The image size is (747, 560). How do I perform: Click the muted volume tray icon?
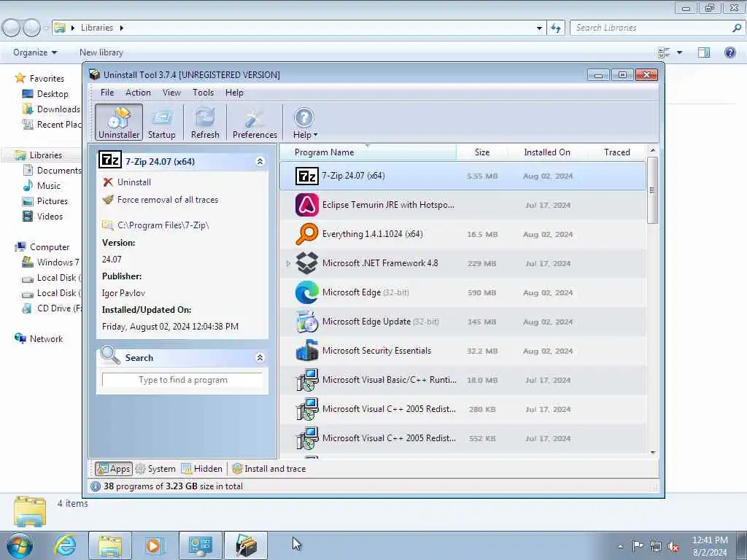[673, 546]
